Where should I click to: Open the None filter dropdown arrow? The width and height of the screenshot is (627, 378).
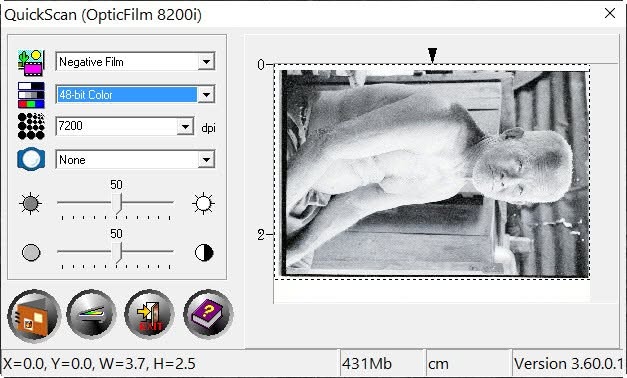206,160
